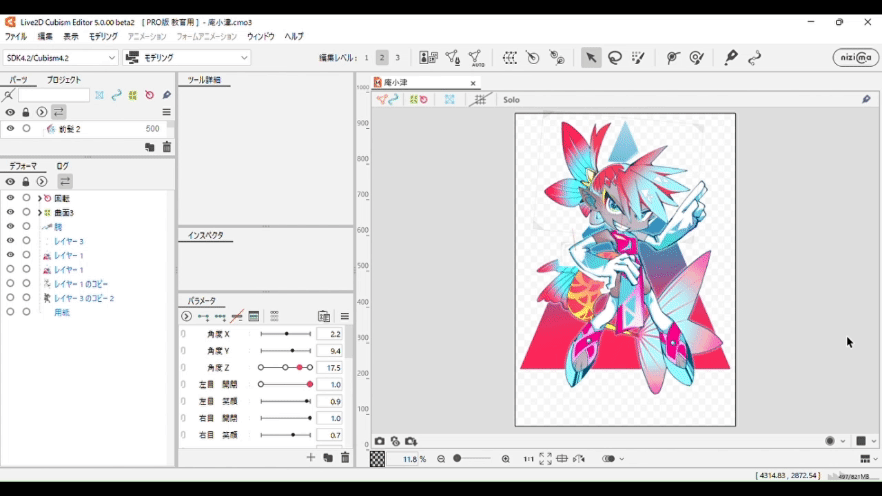Delete the selected part via trash icon
Viewport: 882px width, 496px height.
pyautogui.click(x=166, y=147)
